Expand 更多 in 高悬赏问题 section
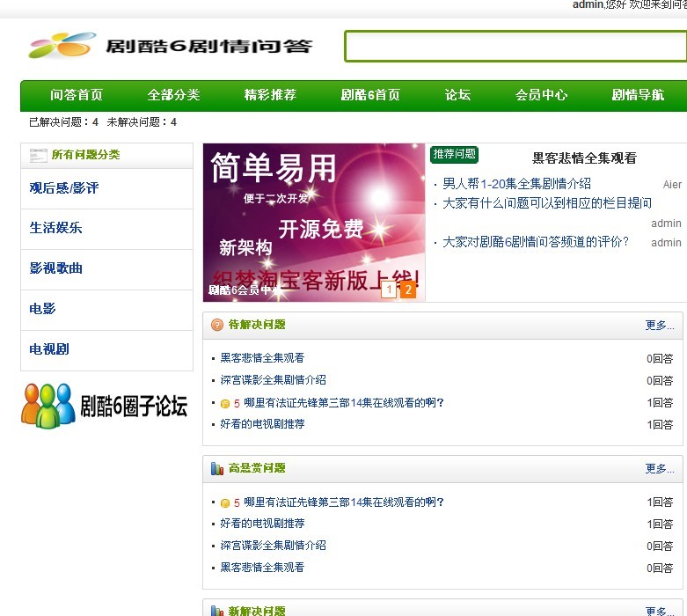The height and width of the screenshot is (616, 687). [659, 469]
